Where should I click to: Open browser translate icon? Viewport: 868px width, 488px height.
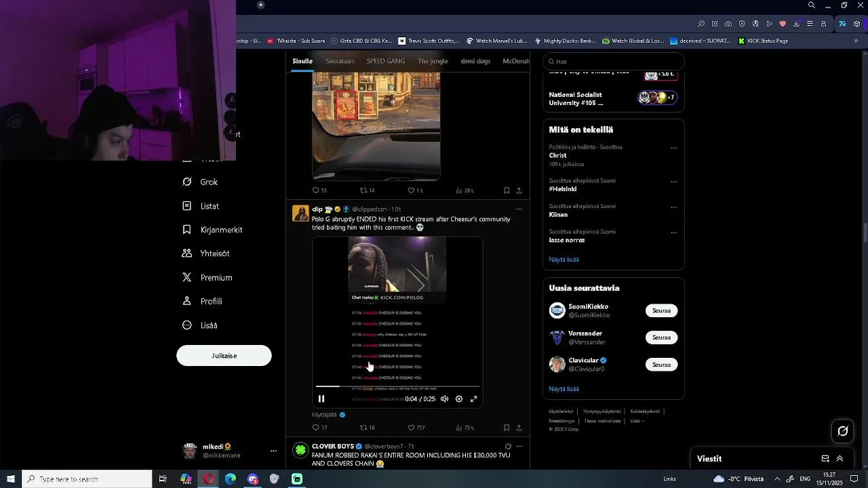tap(755, 24)
